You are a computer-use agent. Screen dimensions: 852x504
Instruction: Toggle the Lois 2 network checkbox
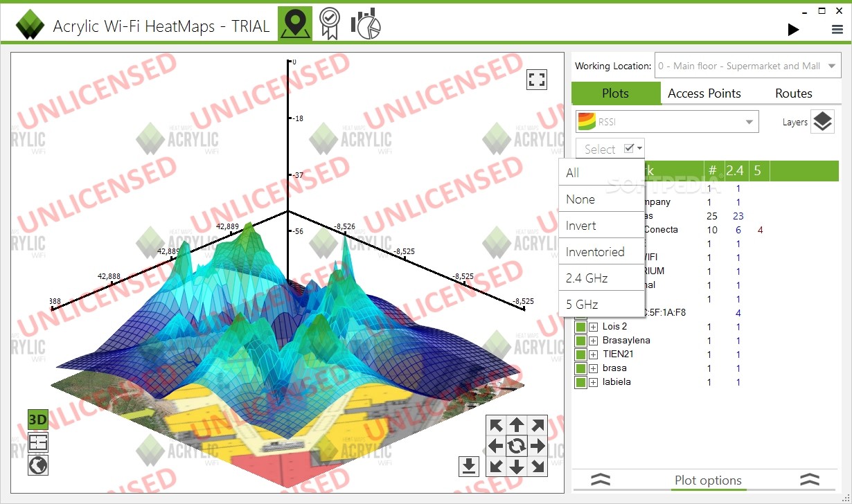(x=580, y=327)
